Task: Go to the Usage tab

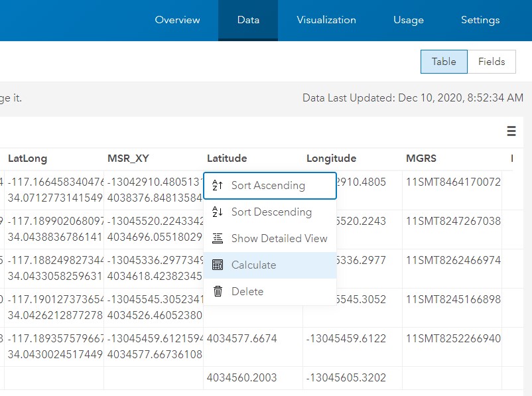Action: [x=408, y=20]
